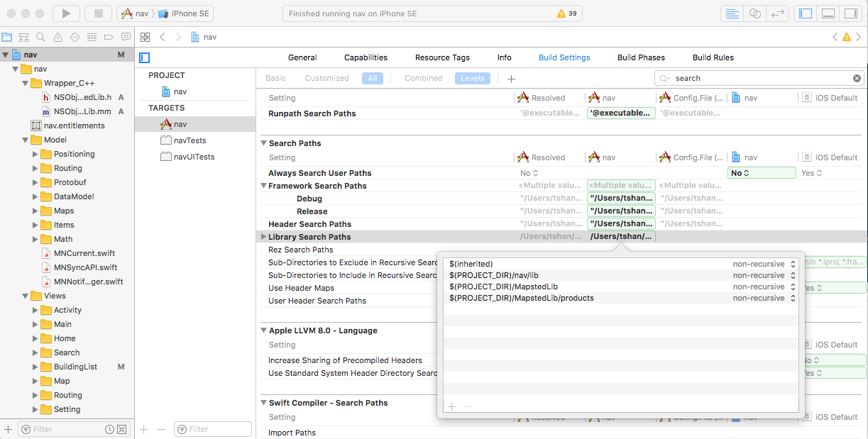Open the assistant editor view
The image size is (868, 439).
[755, 13]
